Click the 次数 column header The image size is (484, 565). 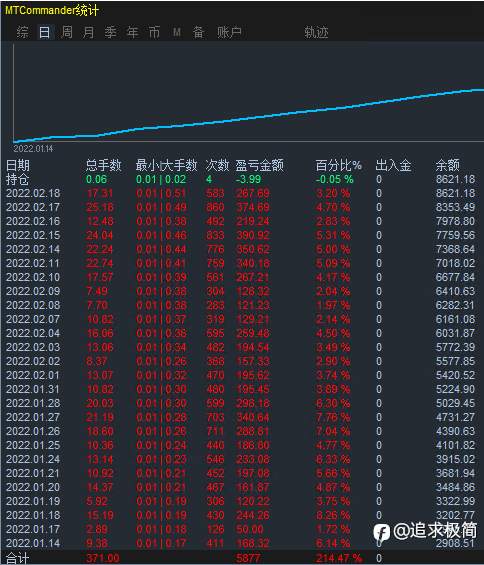[217, 165]
